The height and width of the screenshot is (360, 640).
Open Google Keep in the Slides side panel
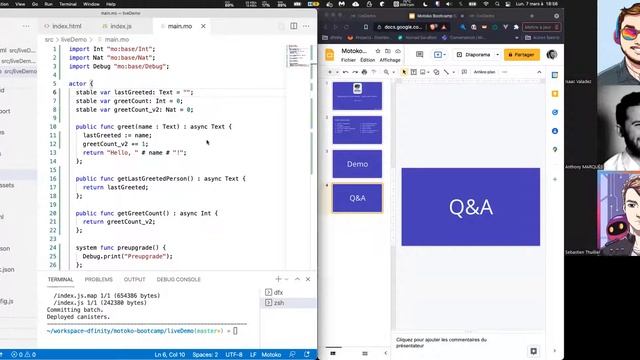point(555,94)
